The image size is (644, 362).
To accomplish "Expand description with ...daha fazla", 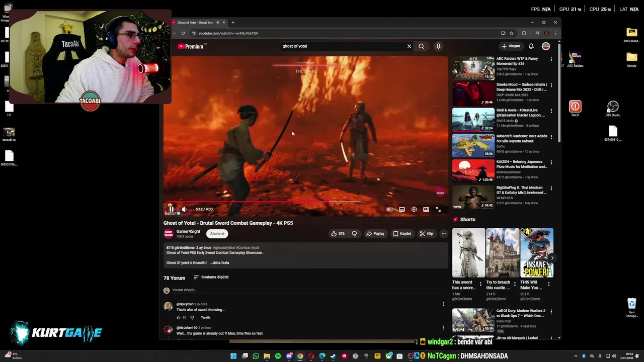I will [x=219, y=262].
